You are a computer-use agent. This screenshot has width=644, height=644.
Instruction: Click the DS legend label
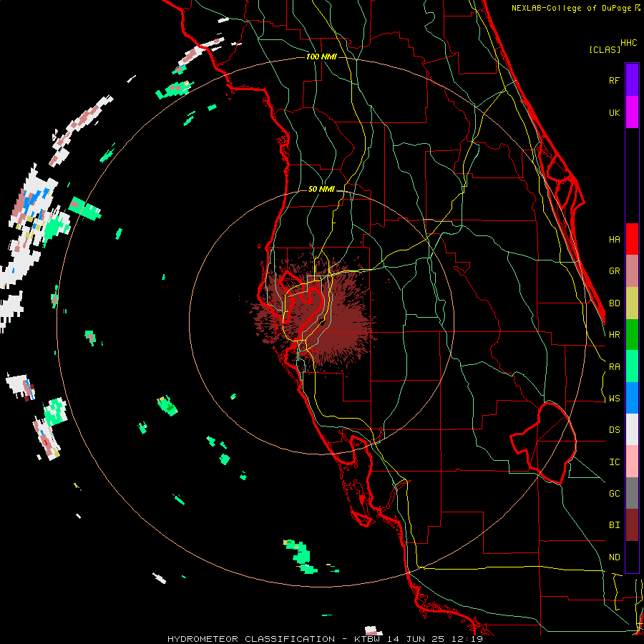(614, 430)
